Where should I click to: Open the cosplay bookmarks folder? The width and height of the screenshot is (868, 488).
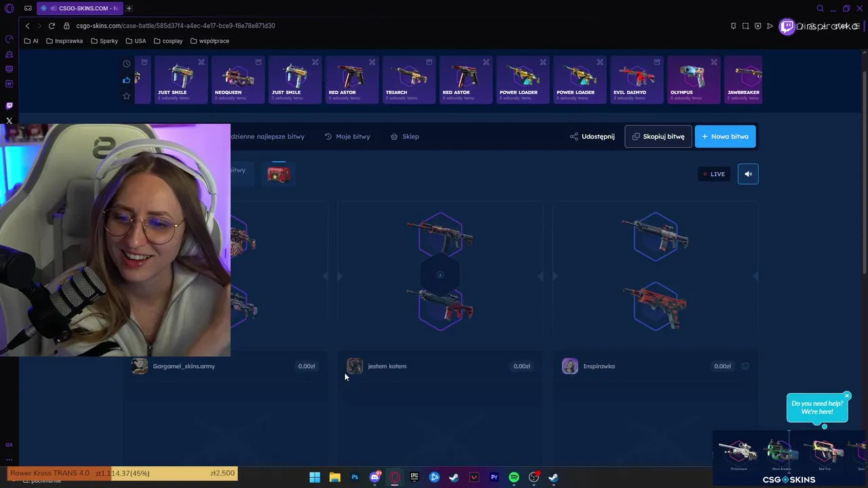[x=168, y=41]
